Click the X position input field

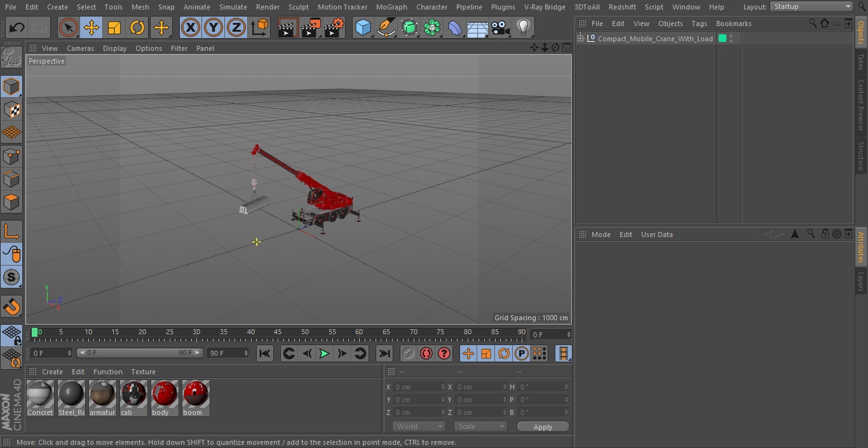point(417,387)
